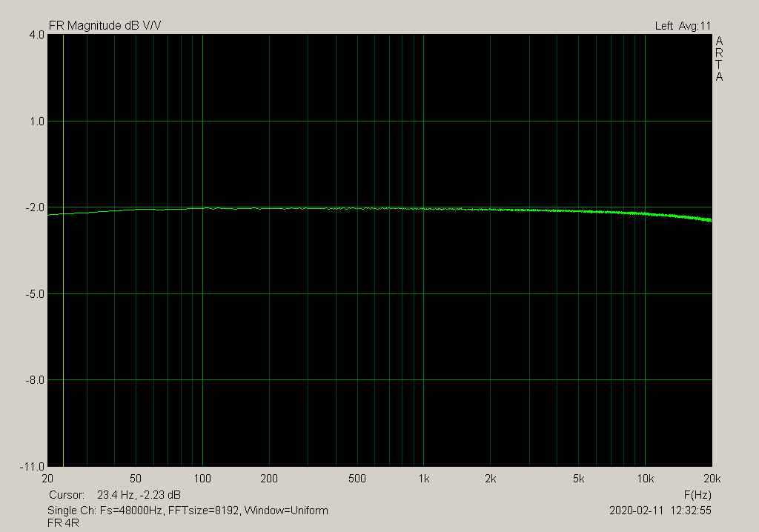Click the 100 Hz x-axis label

(x=202, y=479)
